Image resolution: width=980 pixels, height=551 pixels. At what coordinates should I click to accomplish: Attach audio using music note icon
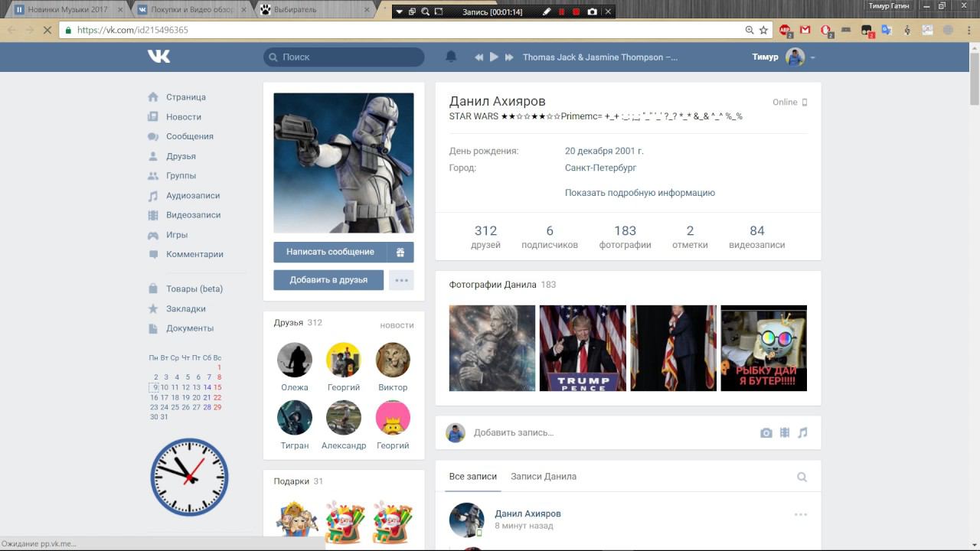[x=802, y=433]
